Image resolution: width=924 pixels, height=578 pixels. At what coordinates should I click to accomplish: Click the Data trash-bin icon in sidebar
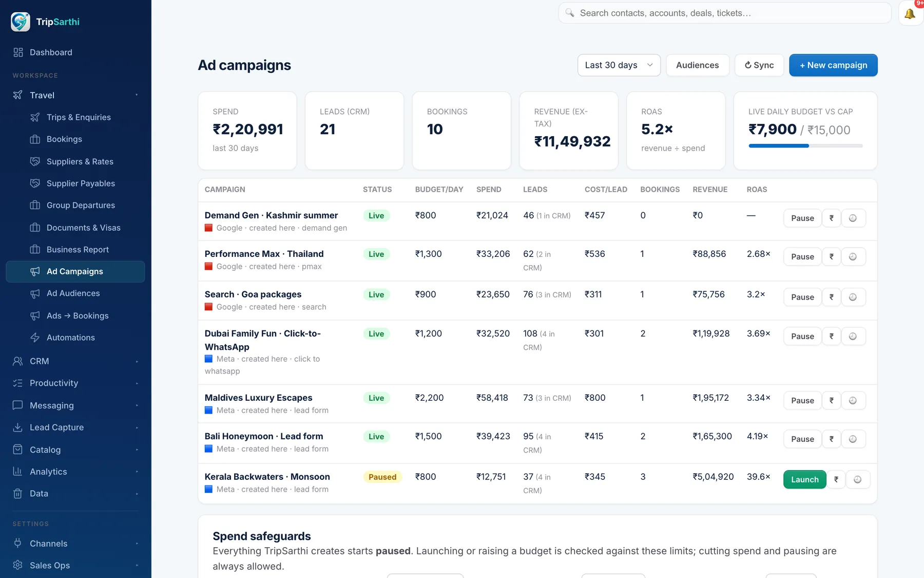[x=18, y=494]
